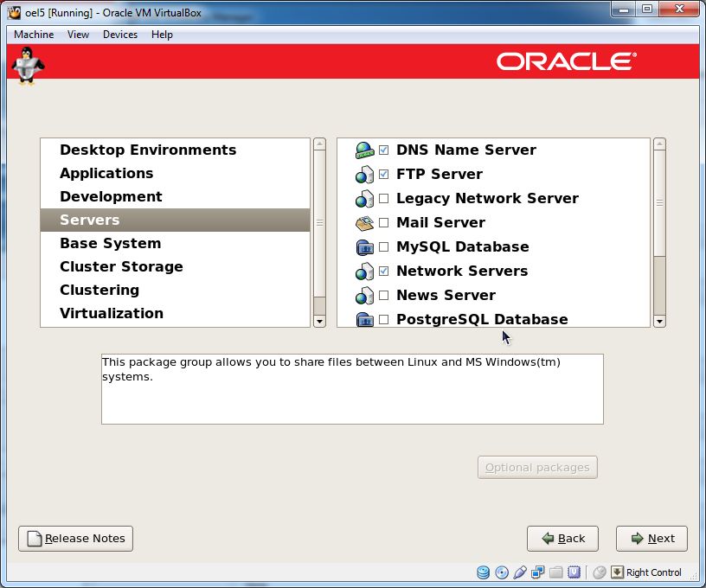This screenshot has height=588, width=706.
Task: Click the Tux penguin logo
Action: click(28, 66)
